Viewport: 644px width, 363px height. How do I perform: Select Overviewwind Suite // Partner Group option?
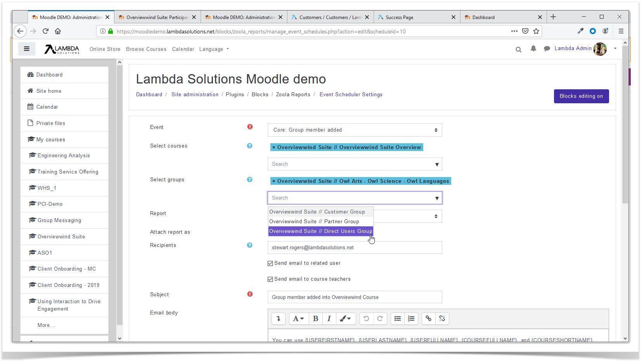click(321, 221)
